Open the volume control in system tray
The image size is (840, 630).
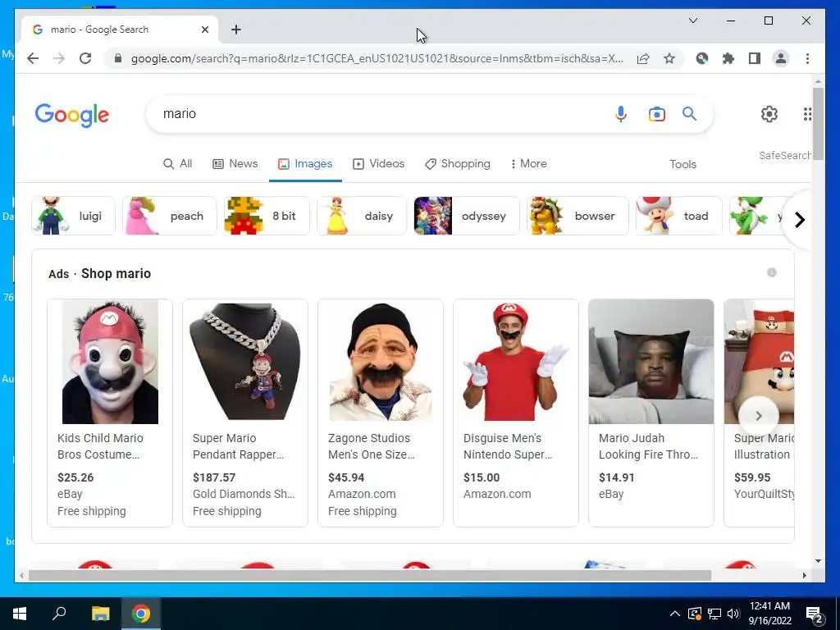click(733, 614)
